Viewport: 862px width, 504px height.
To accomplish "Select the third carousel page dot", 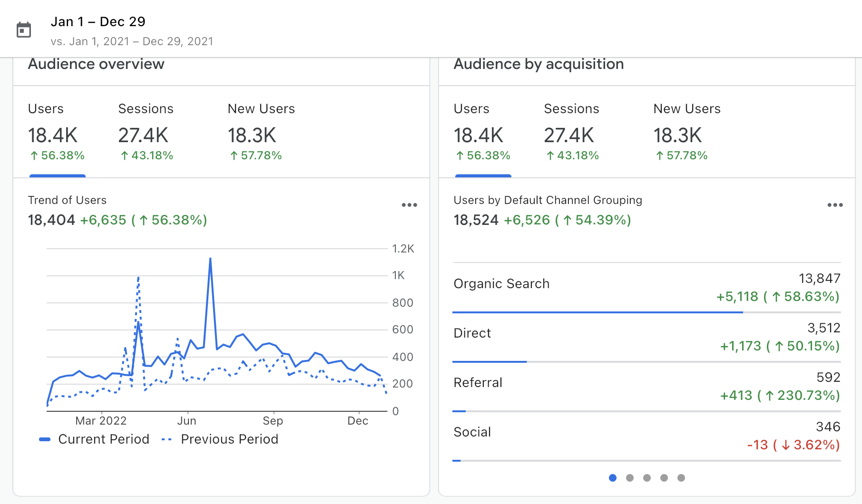I will pyautogui.click(x=647, y=478).
